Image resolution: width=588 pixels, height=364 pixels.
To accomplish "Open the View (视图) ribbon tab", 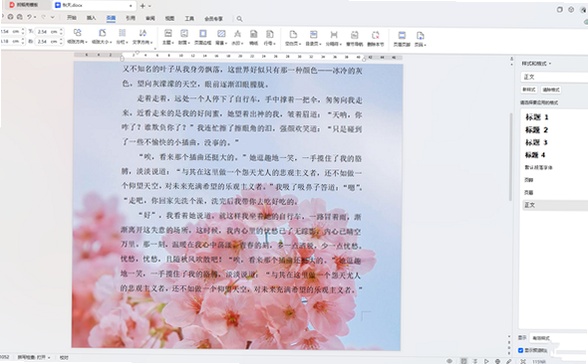I will point(170,18).
